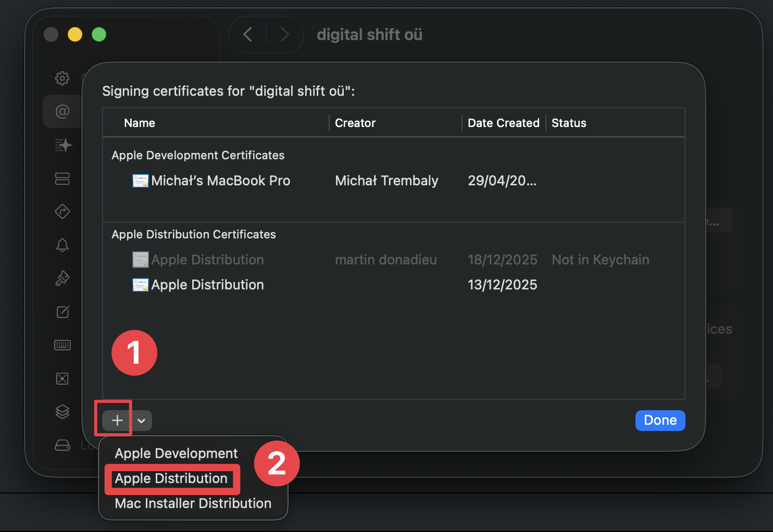
Task: Open the Text Editing settings icon
Action: [62, 311]
